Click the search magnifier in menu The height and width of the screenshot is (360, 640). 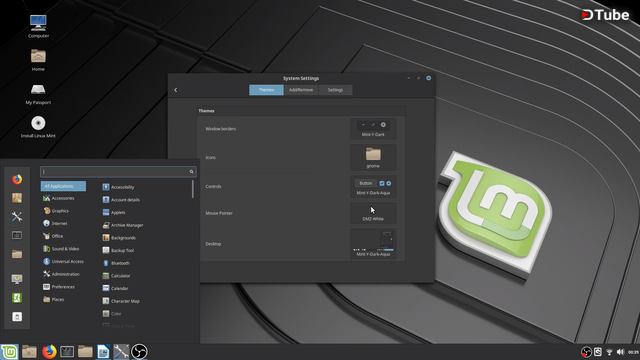click(x=191, y=172)
